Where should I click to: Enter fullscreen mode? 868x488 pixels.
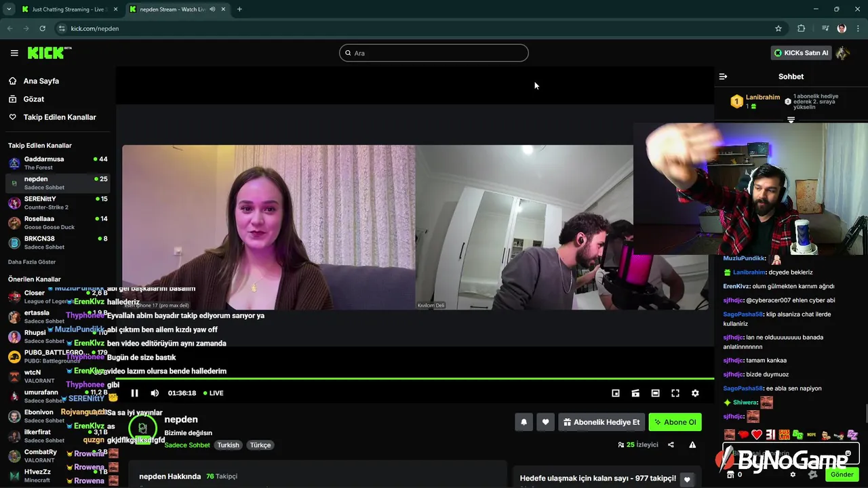tap(675, 393)
